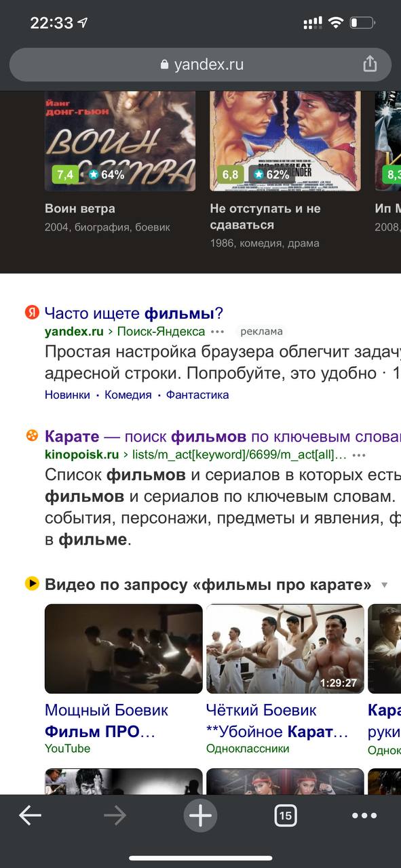Tap 1986, комедия, драма text
This screenshot has width=401, height=868.
coord(264,243)
